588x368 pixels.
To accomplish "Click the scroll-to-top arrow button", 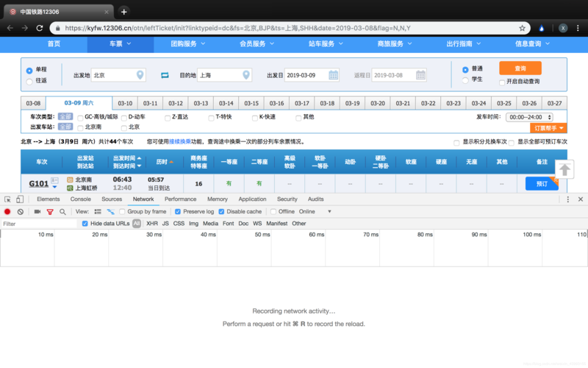I will 564,169.
